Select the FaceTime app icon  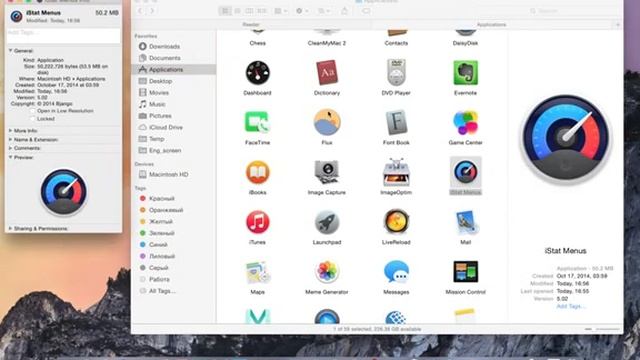[x=257, y=122]
